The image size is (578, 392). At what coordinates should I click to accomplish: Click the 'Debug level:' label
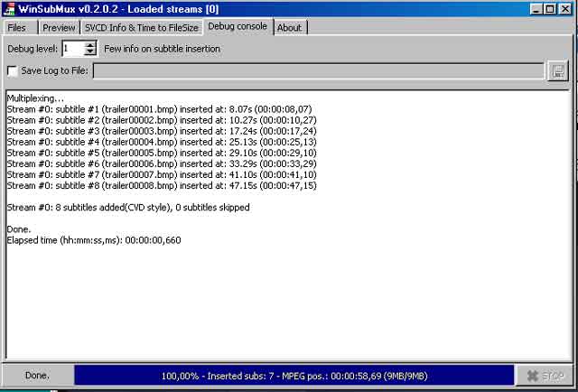33,49
